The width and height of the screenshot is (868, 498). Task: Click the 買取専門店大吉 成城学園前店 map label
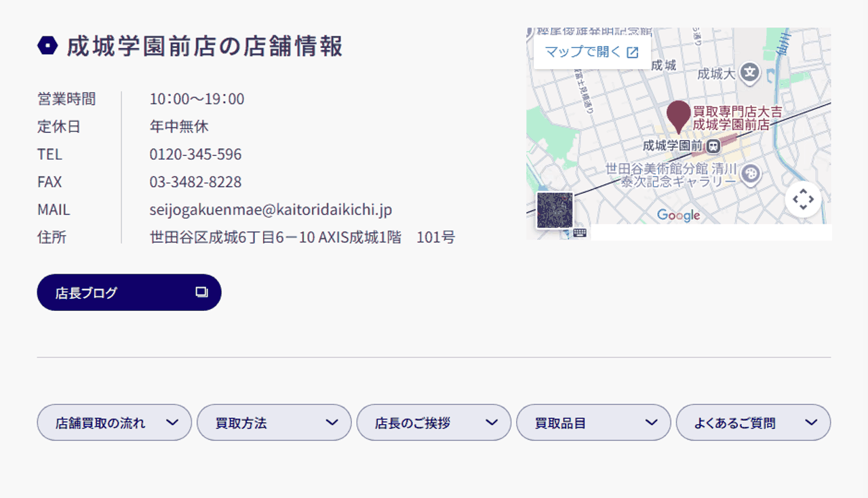pyautogui.click(x=736, y=118)
